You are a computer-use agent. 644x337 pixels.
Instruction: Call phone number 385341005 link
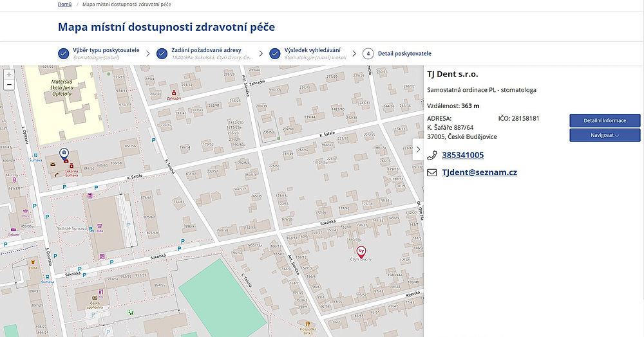pos(462,155)
